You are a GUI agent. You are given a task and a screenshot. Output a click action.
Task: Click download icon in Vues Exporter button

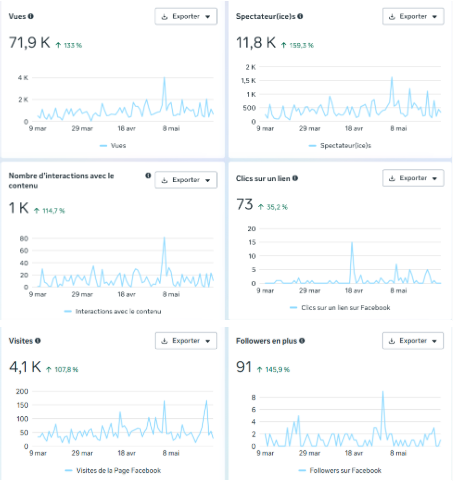[165, 17]
